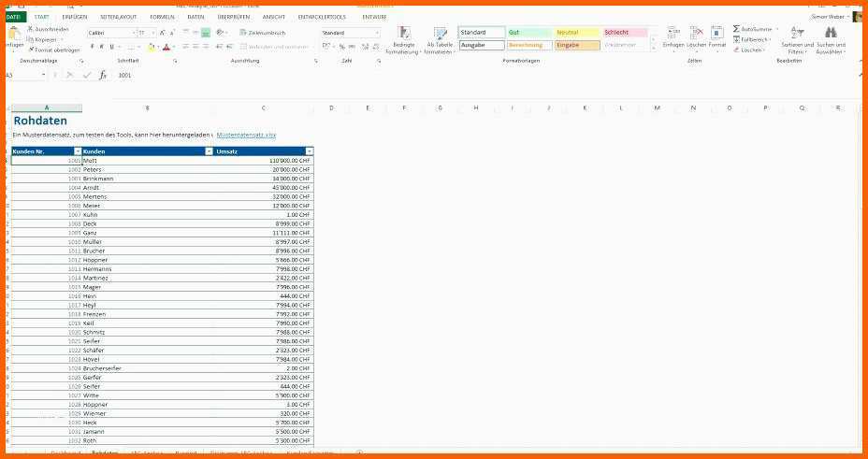
Task: Open the Kunden Nr. filter dropdown
Action: pyautogui.click(x=77, y=151)
